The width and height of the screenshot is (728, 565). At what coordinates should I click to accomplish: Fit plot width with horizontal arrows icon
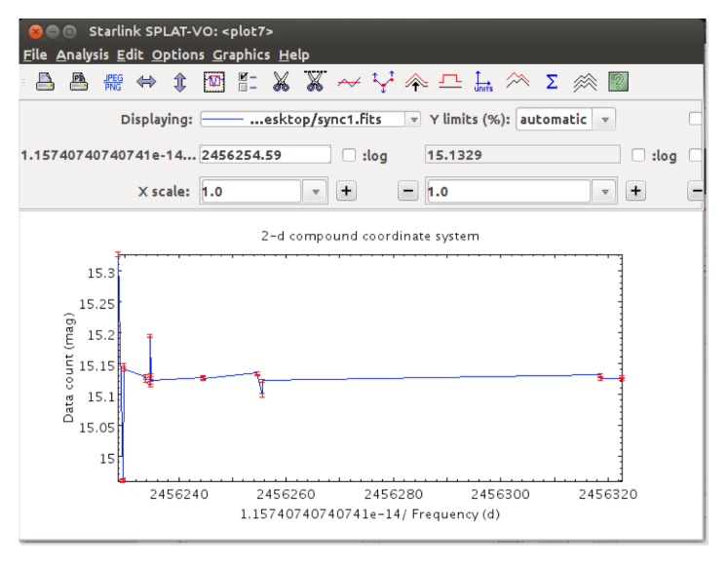[x=146, y=82]
